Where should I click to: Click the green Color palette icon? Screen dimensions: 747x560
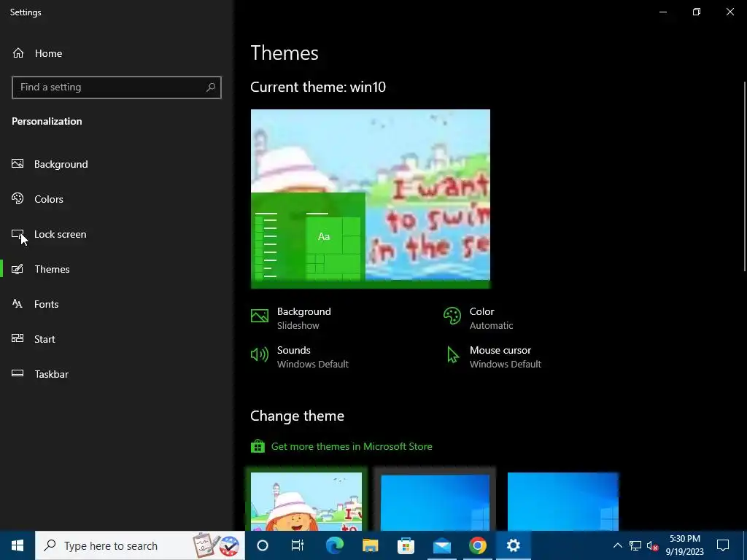pyautogui.click(x=452, y=316)
